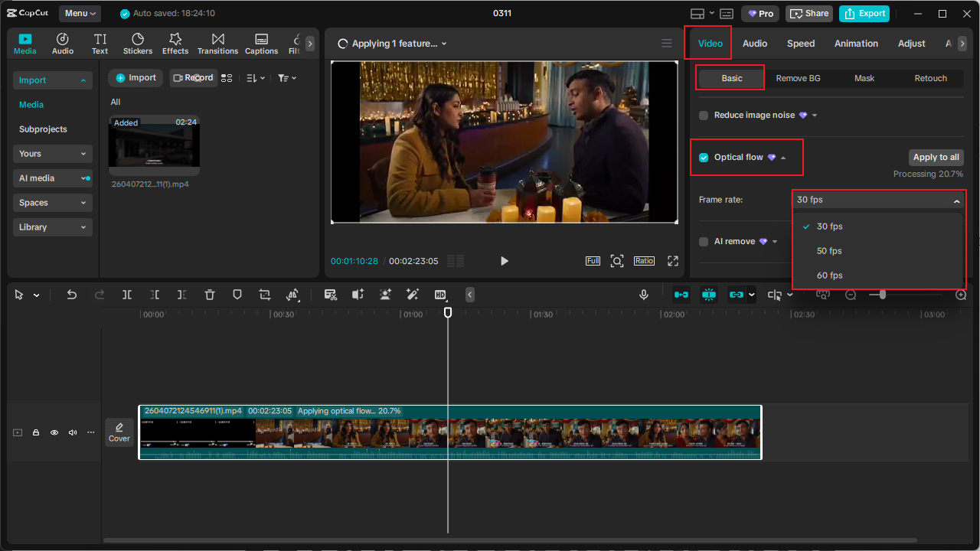
Task: Click the Import button
Action: click(x=136, y=78)
